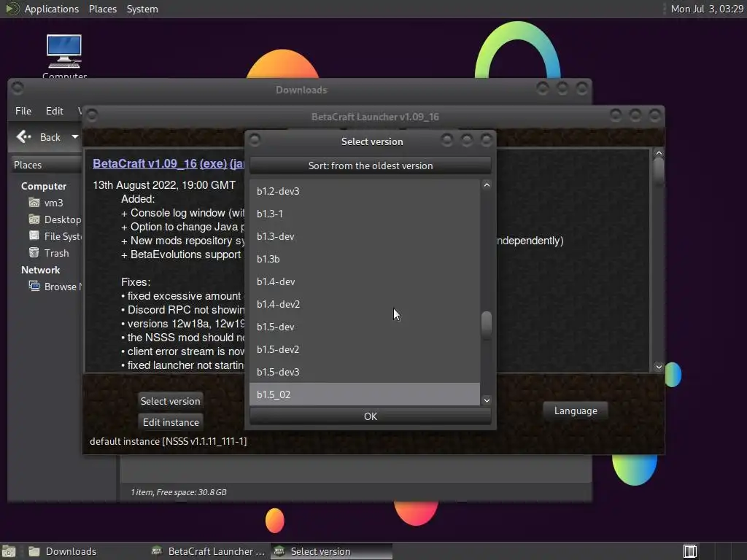Select the Network heading in Places sidebar
Image resolution: width=747 pixels, height=560 pixels.
[x=41, y=270]
